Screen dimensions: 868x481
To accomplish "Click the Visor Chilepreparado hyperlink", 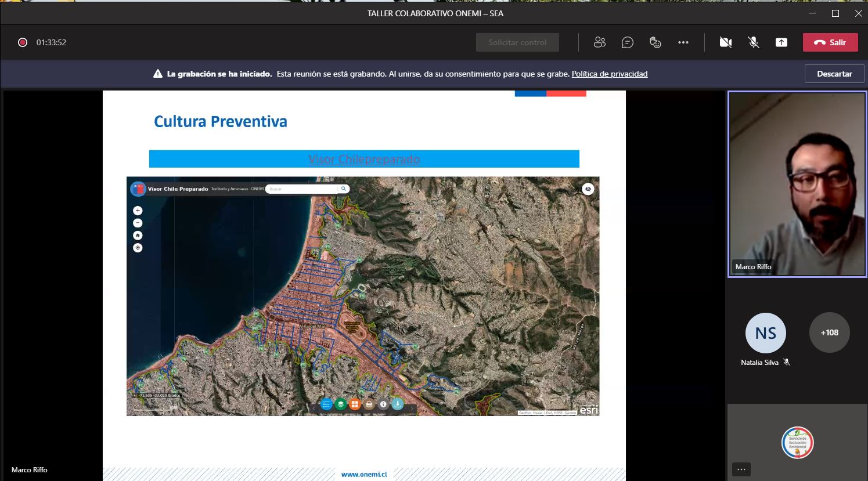I will (x=364, y=159).
